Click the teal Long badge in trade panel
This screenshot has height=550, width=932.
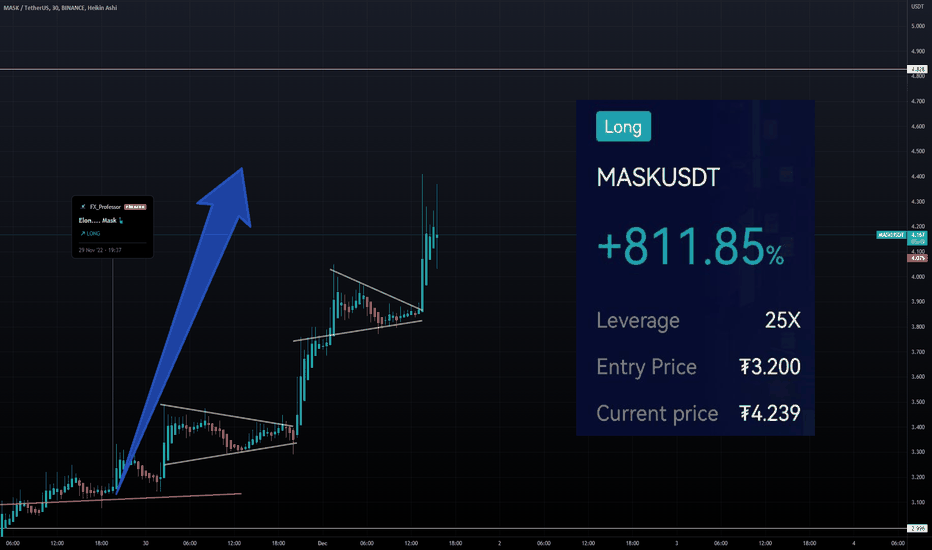coord(624,127)
